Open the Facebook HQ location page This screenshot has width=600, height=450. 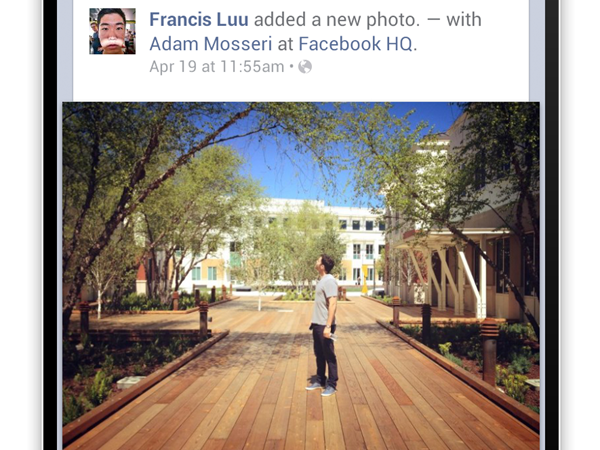(x=356, y=44)
